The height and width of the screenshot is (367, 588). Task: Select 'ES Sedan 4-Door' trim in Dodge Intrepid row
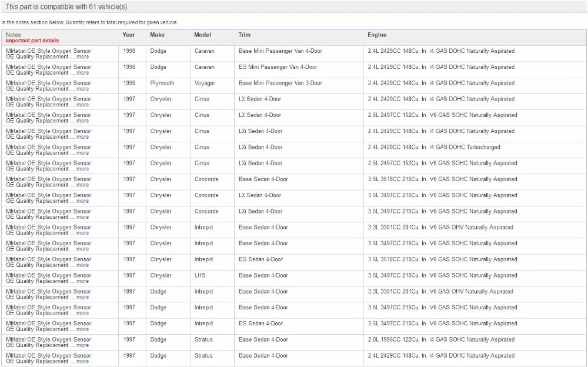point(260,323)
